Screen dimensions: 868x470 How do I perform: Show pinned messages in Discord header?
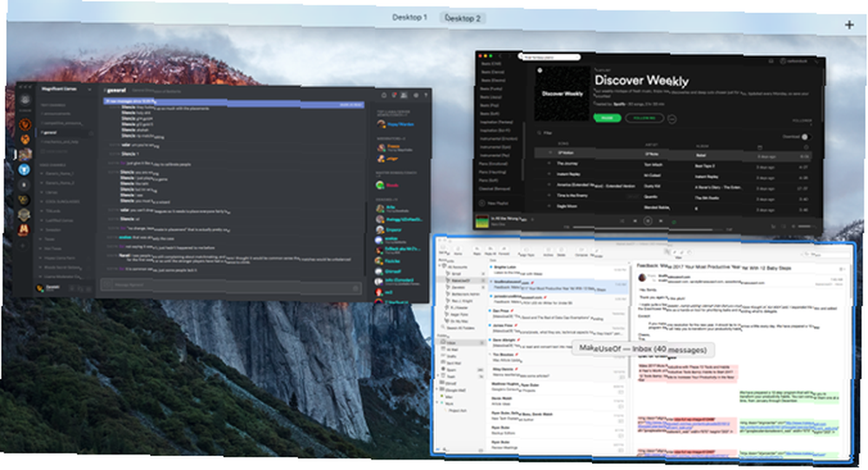394,95
